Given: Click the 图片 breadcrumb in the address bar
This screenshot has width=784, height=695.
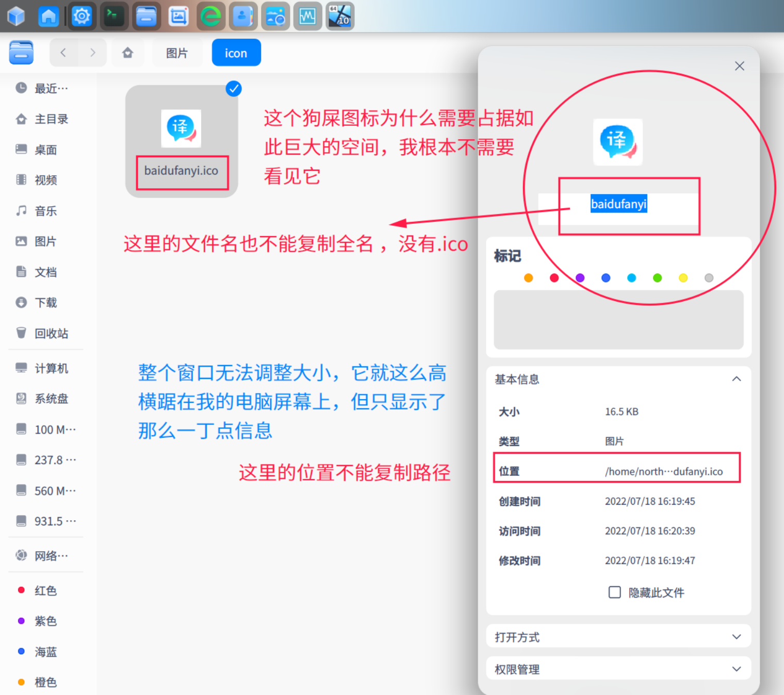Looking at the screenshot, I should click(177, 53).
